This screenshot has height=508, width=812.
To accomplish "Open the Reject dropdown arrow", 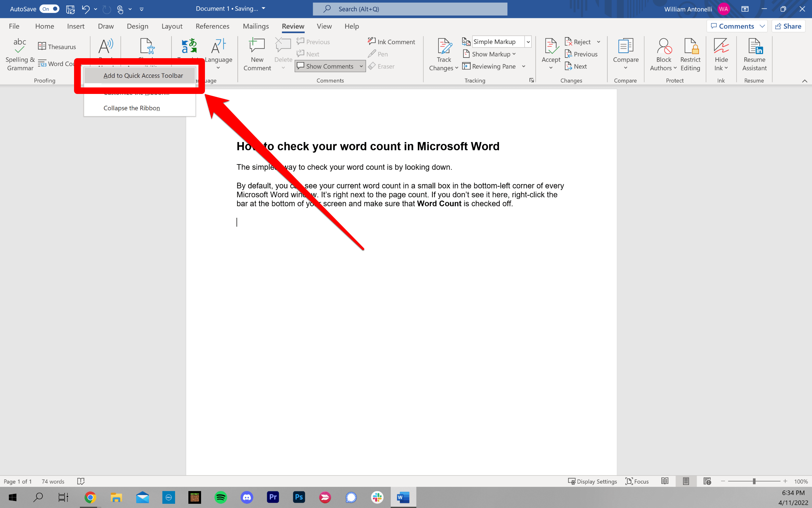I will click(599, 42).
